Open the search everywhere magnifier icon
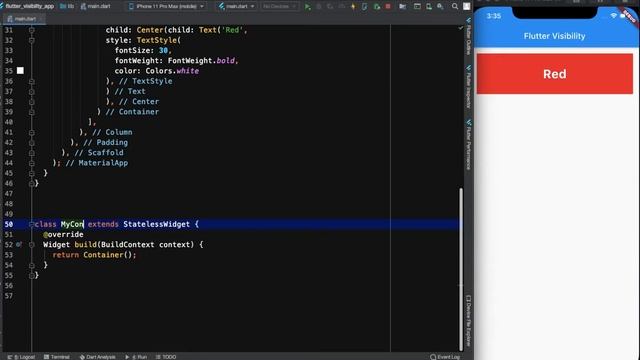The width and height of the screenshot is (640, 360). [x=455, y=7]
